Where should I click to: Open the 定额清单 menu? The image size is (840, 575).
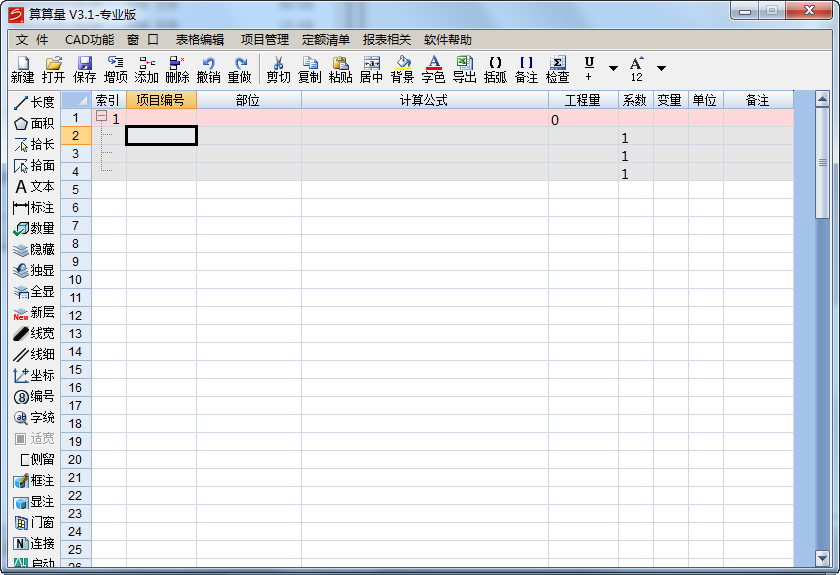pyautogui.click(x=326, y=40)
